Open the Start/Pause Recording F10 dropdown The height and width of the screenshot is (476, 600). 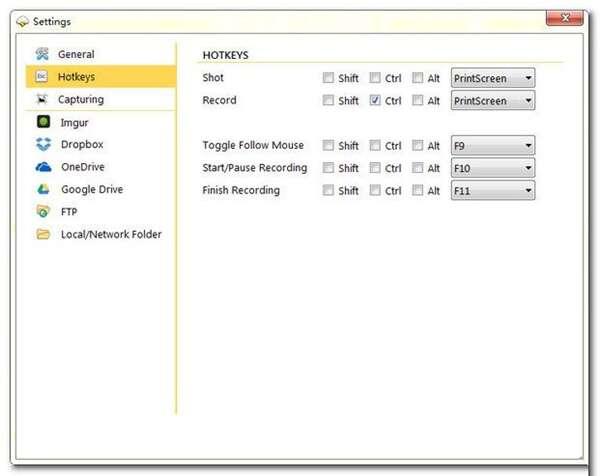[x=492, y=168]
